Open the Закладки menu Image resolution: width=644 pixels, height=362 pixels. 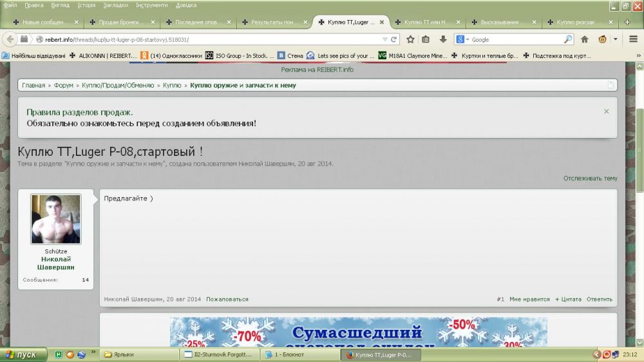115,5
